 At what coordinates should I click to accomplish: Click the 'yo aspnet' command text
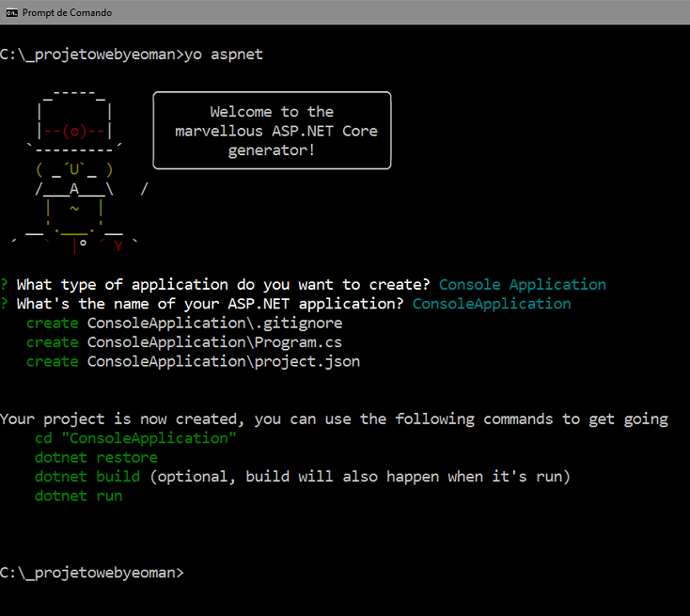pos(224,55)
